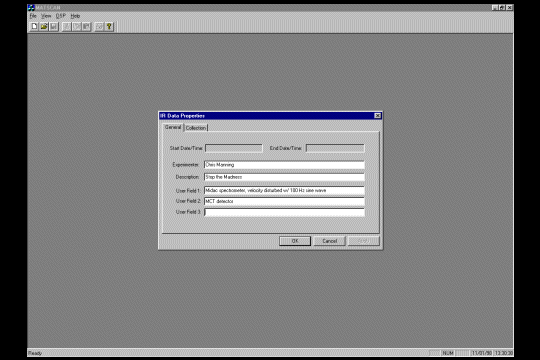
Task: Click the MATSCAN application icon in title bar
Action: tap(31, 8)
